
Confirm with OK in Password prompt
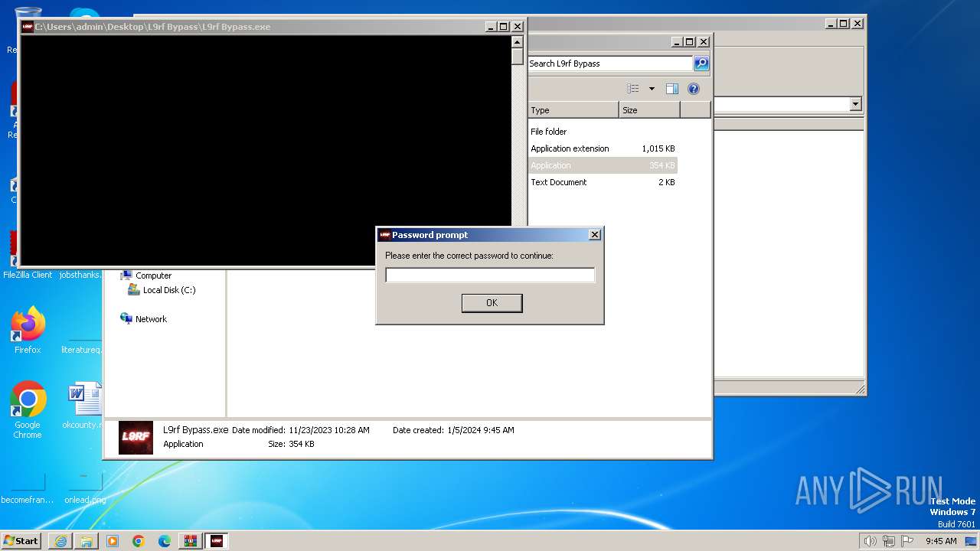492,303
